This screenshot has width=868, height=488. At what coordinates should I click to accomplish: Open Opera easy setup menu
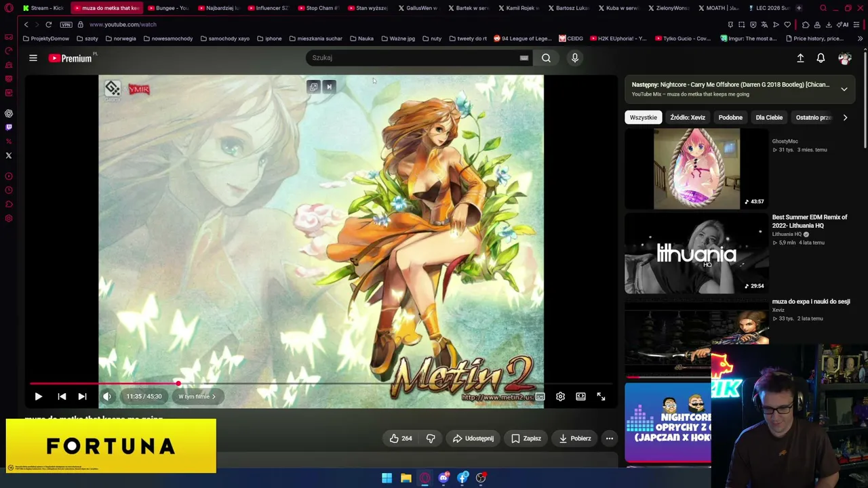coord(858,24)
